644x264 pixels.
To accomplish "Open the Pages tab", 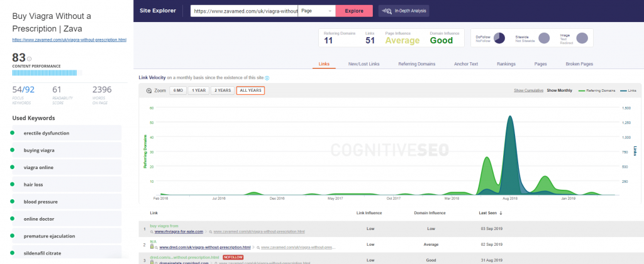I will [x=540, y=64].
